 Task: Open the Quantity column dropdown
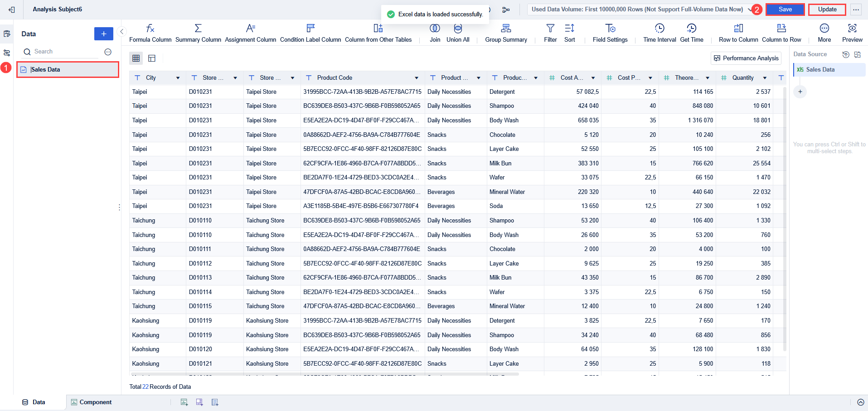click(765, 78)
